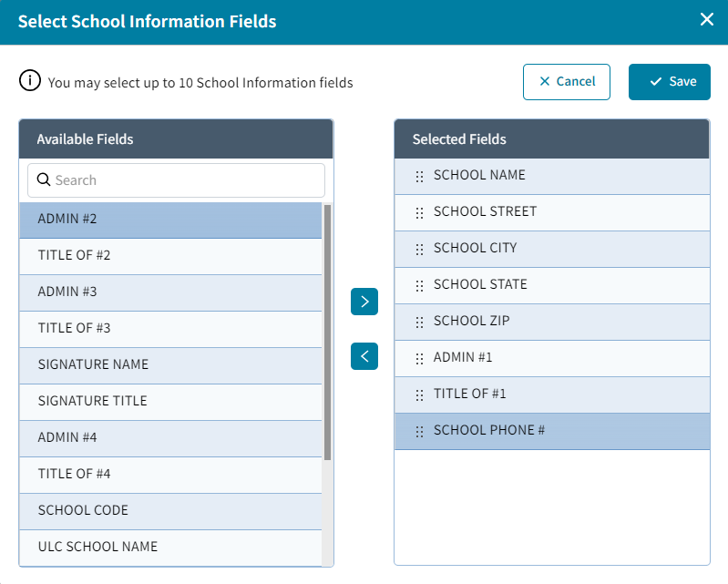Select ADMIN #4 field
Viewport: 728px width, 584px height.
pyautogui.click(x=170, y=439)
